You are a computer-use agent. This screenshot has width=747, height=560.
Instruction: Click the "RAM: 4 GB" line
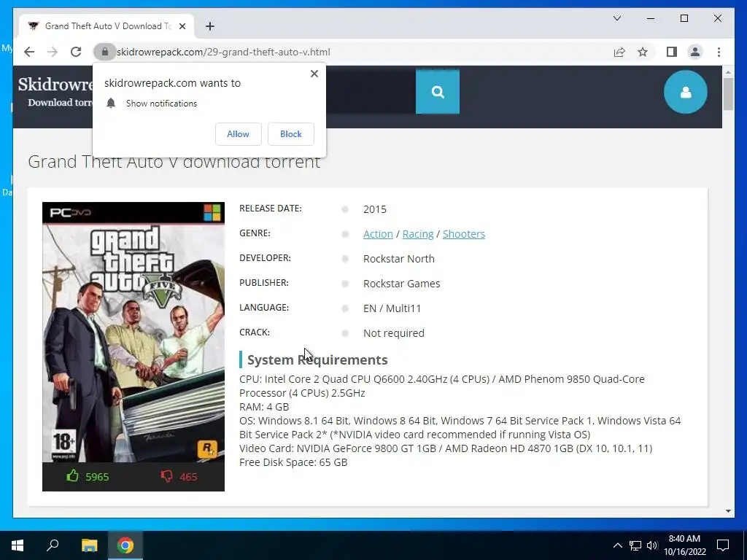(264, 407)
